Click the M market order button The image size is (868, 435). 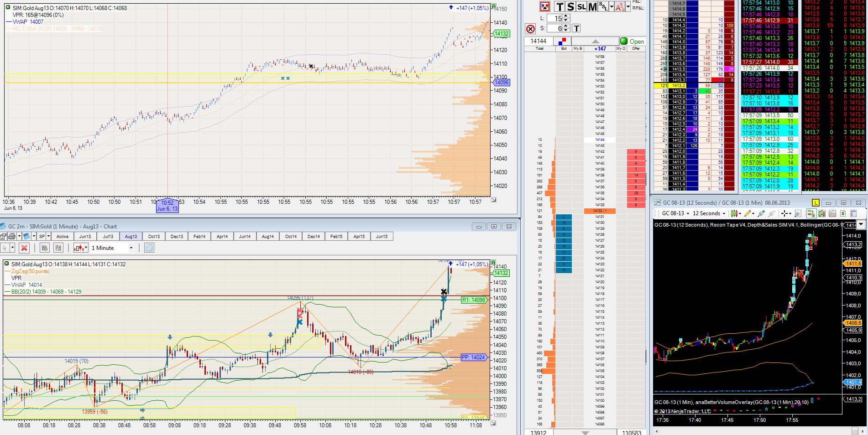(x=592, y=6)
